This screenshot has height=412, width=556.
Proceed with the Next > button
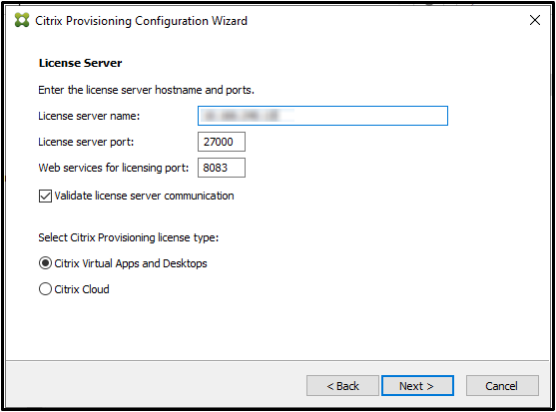[x=417, y=386]
